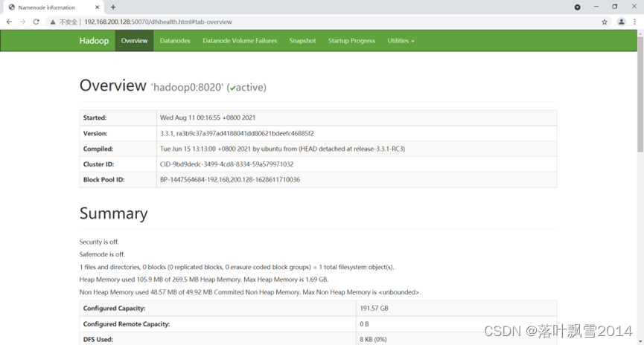The width and height of the screenshot is (644, 345).
Task: Open a new tab with plus
Action: pyautogui.click(x=113, y=7)
